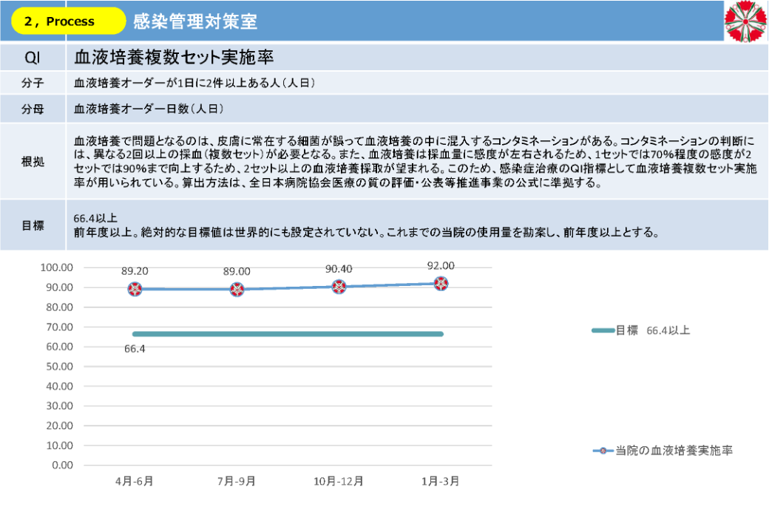Image resolution: width=769 pixels, height=532 pixels.
Task: Click the teal target line in the chart
Action: click(288, 334)
